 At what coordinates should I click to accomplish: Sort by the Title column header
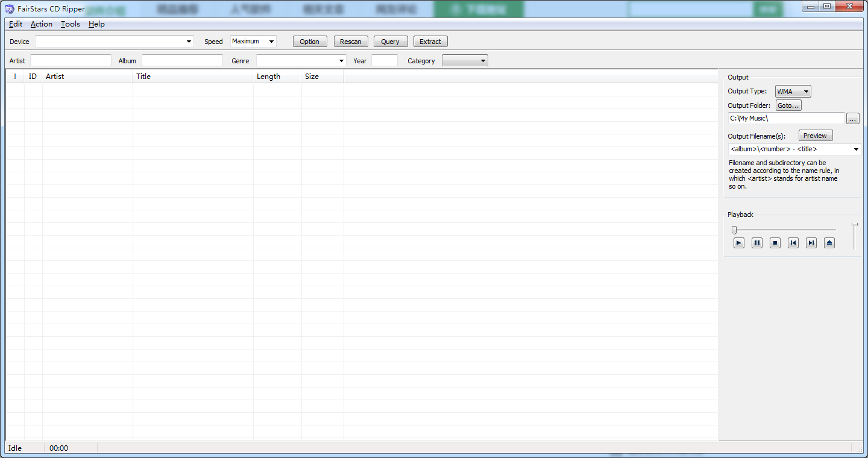pyautogui.click(x=193, y=77)
